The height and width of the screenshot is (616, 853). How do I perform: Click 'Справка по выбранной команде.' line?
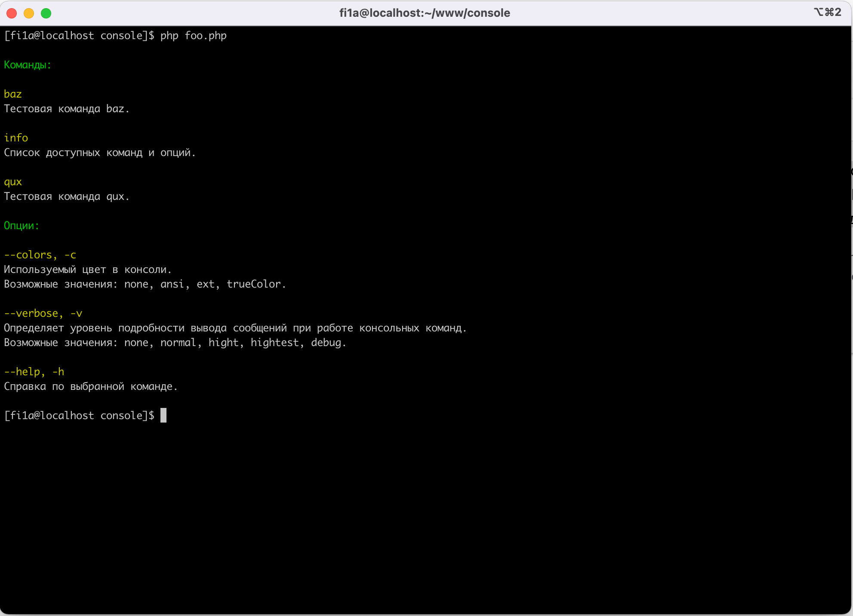click(x=91, y=386)
